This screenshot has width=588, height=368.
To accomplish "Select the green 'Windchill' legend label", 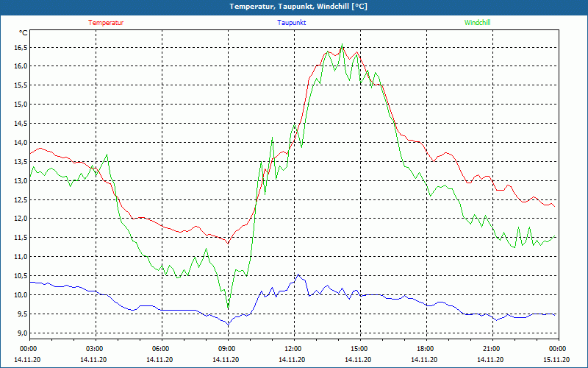I will (477, 23).
